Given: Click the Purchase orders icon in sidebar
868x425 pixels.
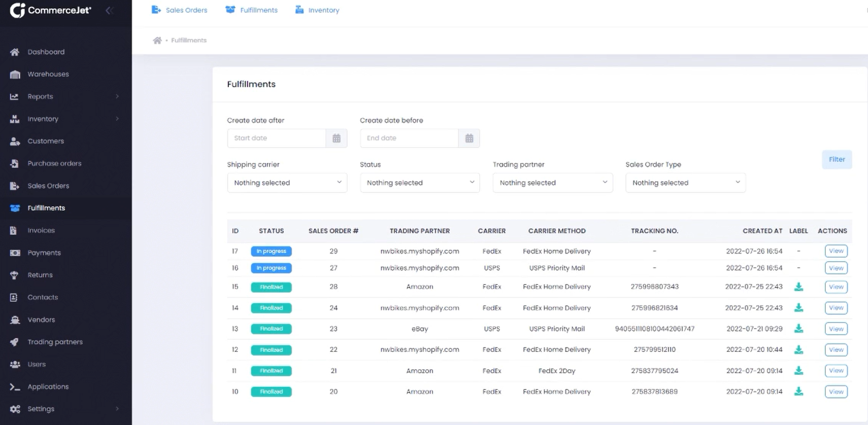Looking at the screenshot, I should (15, 163).
